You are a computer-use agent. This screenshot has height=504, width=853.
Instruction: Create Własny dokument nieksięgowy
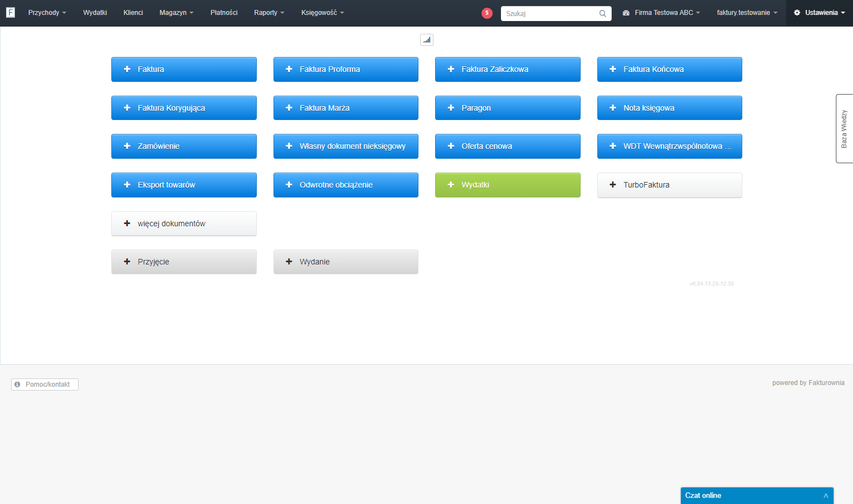click(x=346, y=146)
